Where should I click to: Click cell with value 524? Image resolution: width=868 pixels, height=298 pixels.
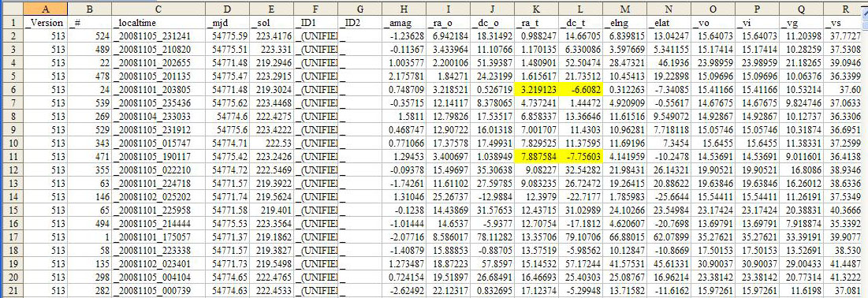pyautogui.click(x=90, y=36)
